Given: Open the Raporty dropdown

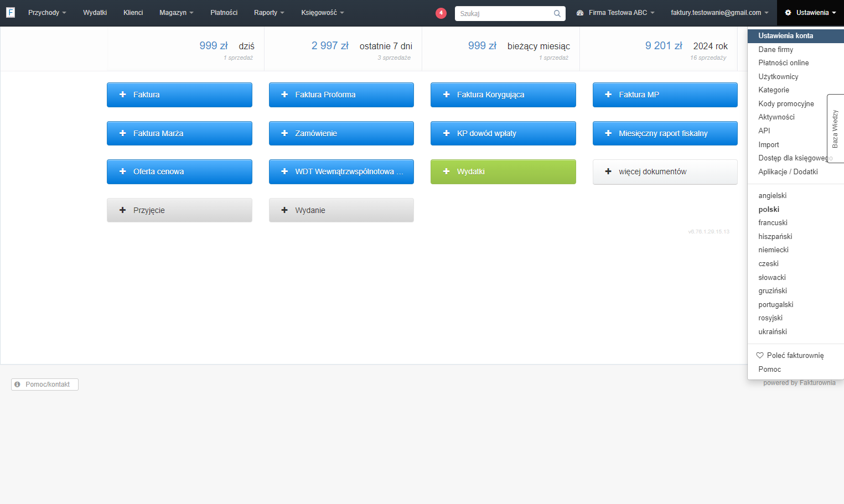Looking at the screenshot, I should [269, 13].
